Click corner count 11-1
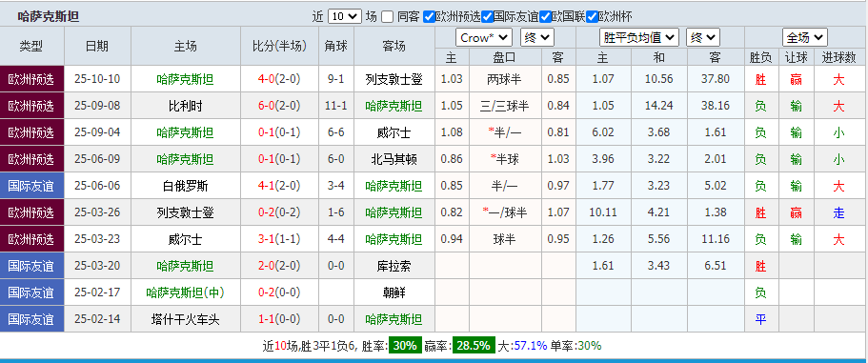Screen dimensions: 868x363 336,106
